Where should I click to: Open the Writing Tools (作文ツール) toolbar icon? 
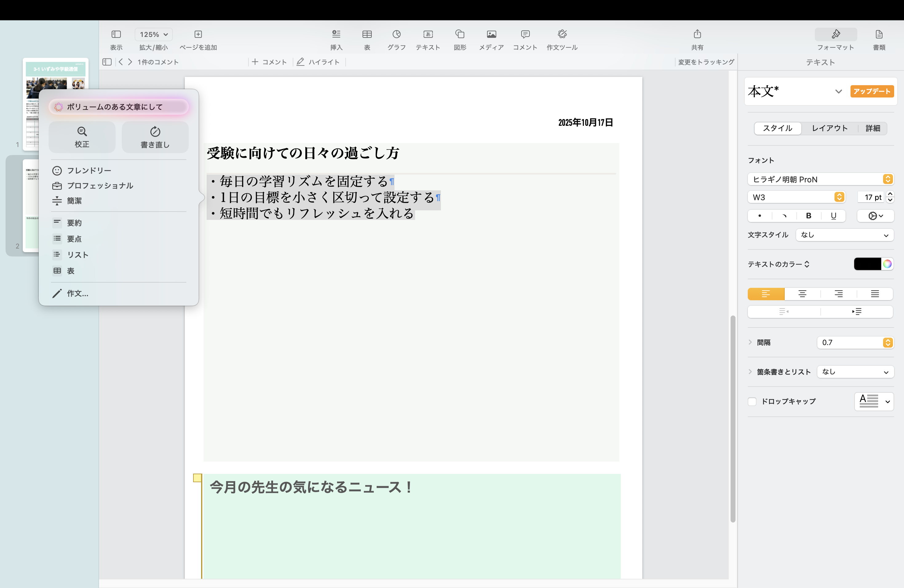(562, 34)
